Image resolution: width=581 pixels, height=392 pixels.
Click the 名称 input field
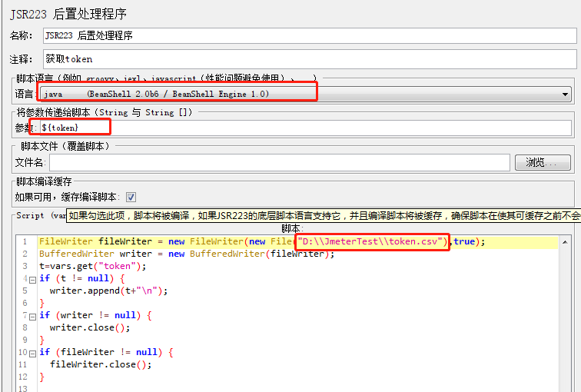[x=310, y=35]
